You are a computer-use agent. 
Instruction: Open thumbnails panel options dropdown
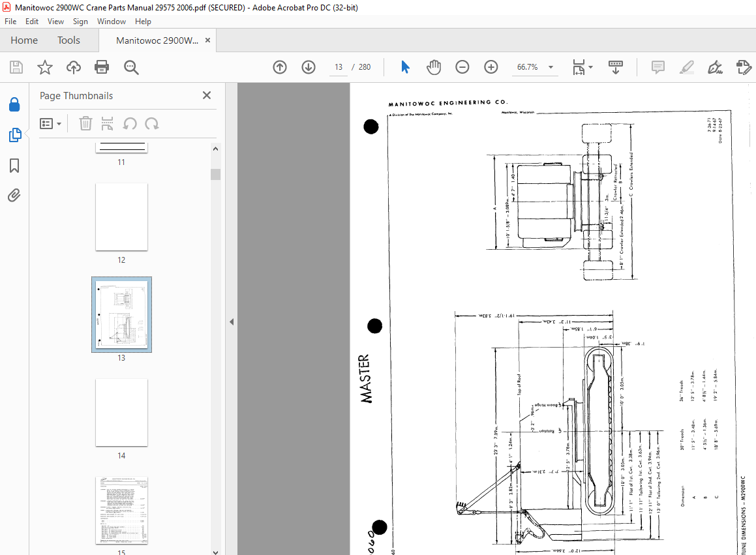pos(50,124)
